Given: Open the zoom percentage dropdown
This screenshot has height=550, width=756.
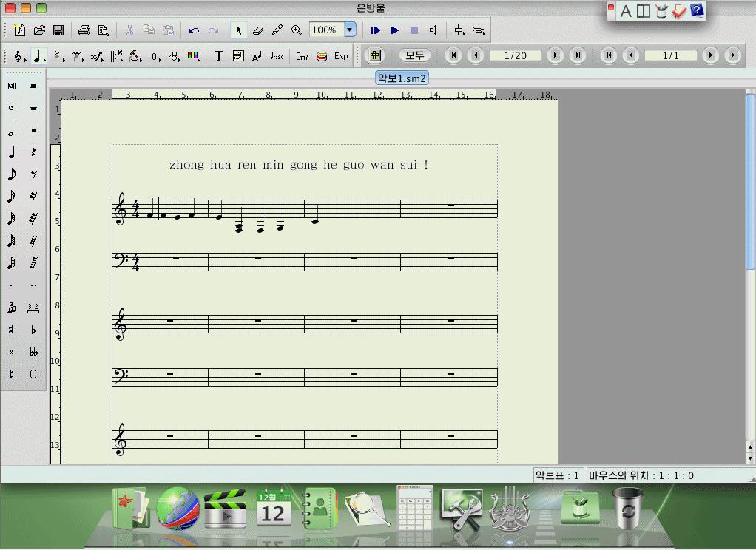Looking at the screenshot, I should click(350, 30).
